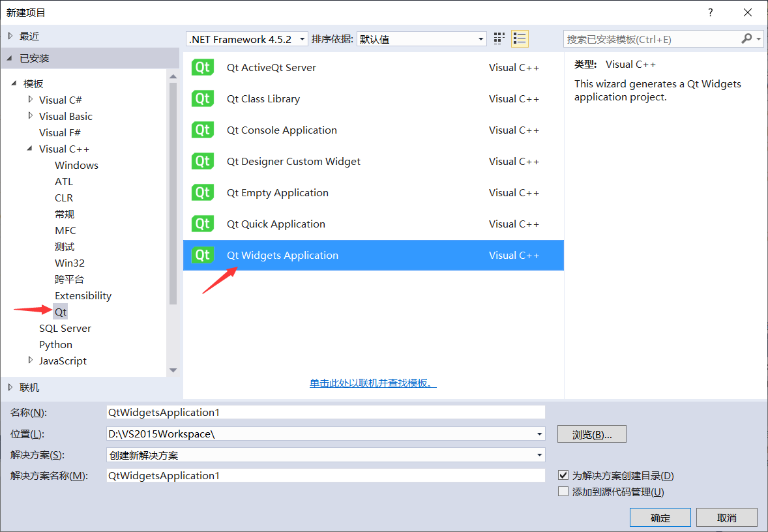Choose Qt Widgets Application template
768x532 pixels.
point(373,255)
